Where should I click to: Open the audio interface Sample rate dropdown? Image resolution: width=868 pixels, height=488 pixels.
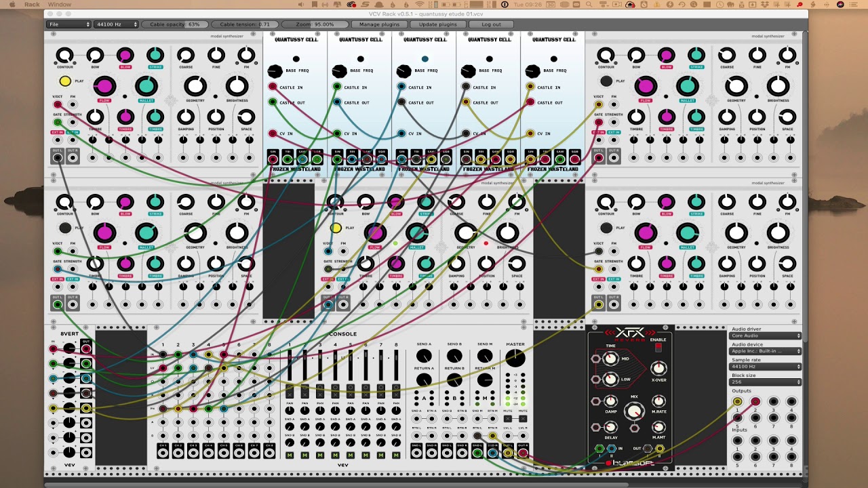(x=766, y=367)
